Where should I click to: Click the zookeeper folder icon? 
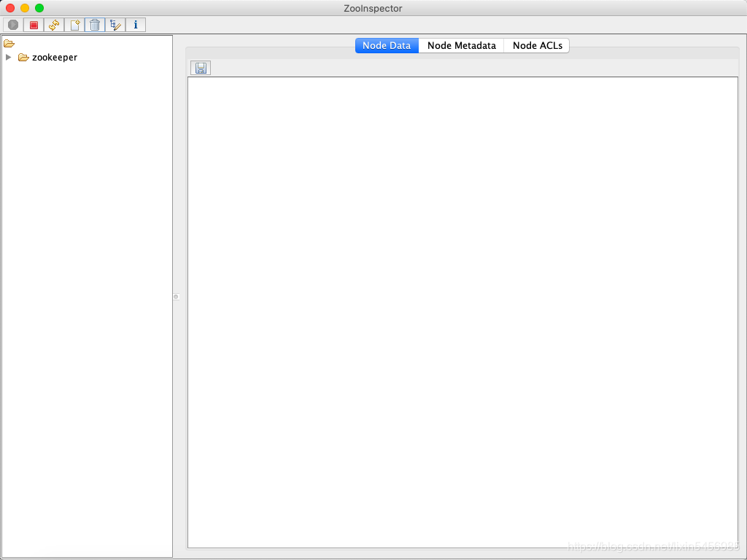pyautogui.click(x=23, y=58)
